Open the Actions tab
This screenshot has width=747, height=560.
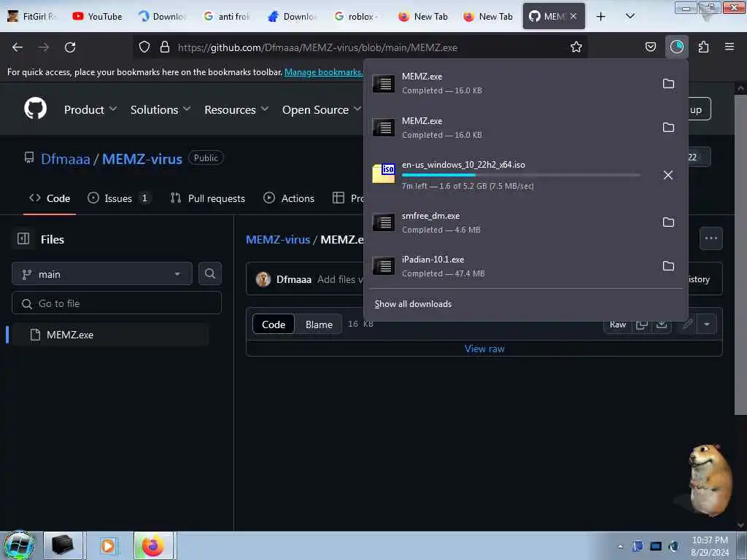pyautogui.click(x=289, y=198)
